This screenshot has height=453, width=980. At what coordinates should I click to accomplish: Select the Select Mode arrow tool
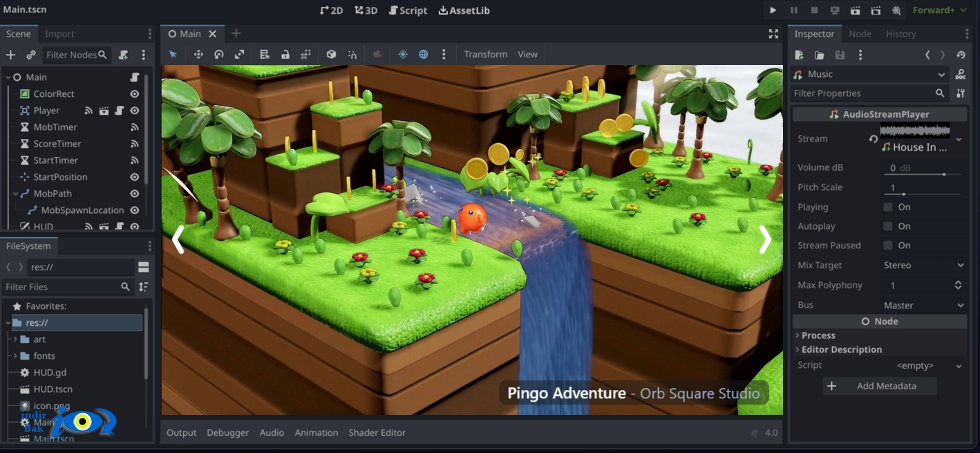click(173, 54)
